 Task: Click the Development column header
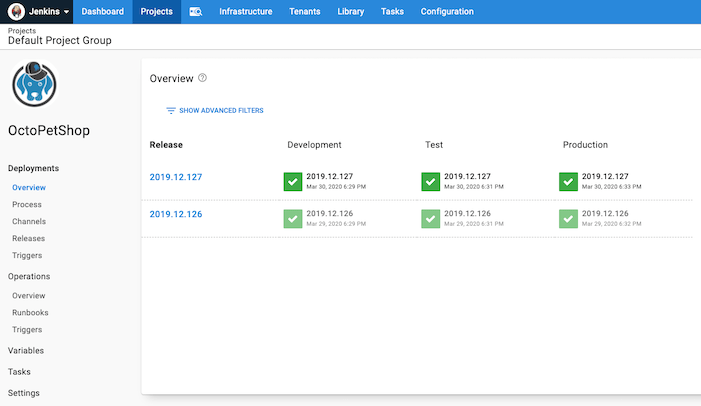click(x=314, y=145)
